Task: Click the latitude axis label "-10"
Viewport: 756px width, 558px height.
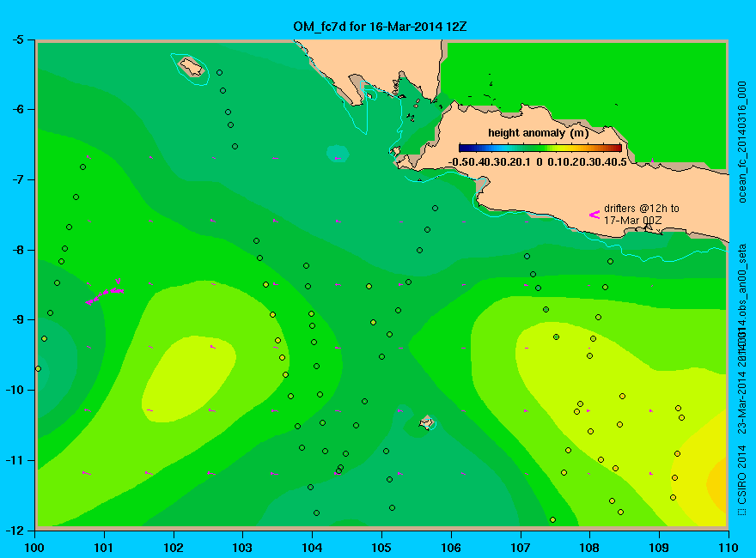Action: coord(15,390)
